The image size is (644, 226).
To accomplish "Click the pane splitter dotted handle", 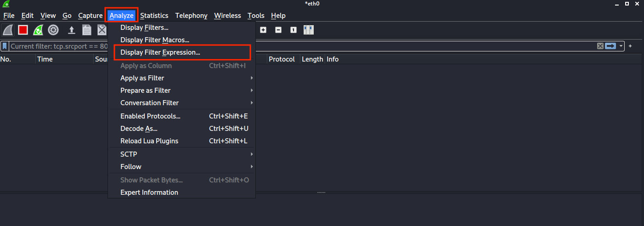I will point(321,192).
